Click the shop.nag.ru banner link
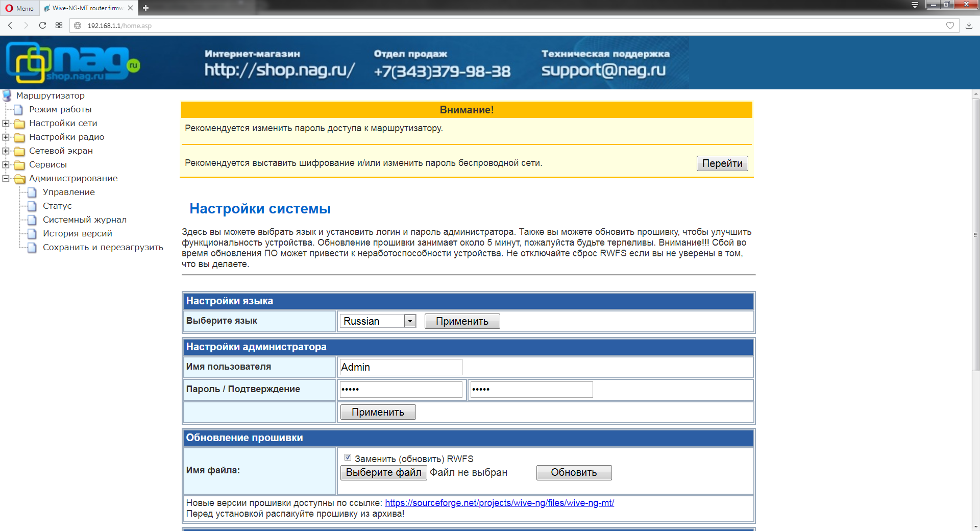This screenshot has width=980, height=531. [x=280, y=70]
